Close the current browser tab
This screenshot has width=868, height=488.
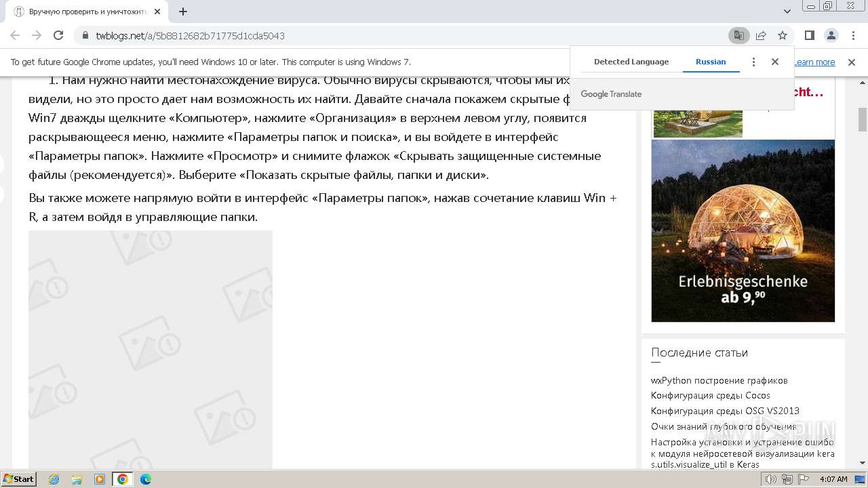pos(157,12)
